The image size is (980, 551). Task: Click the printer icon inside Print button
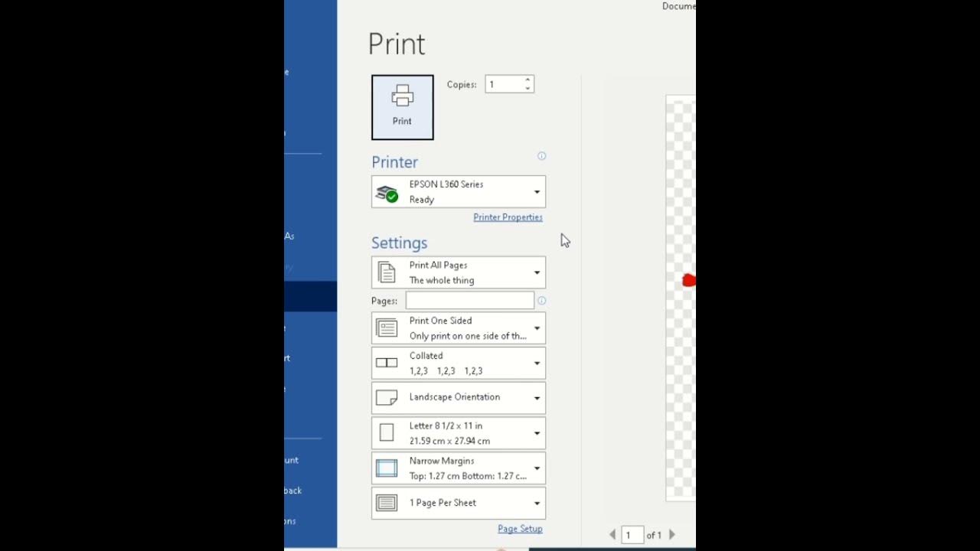click(x=402, y=96)
